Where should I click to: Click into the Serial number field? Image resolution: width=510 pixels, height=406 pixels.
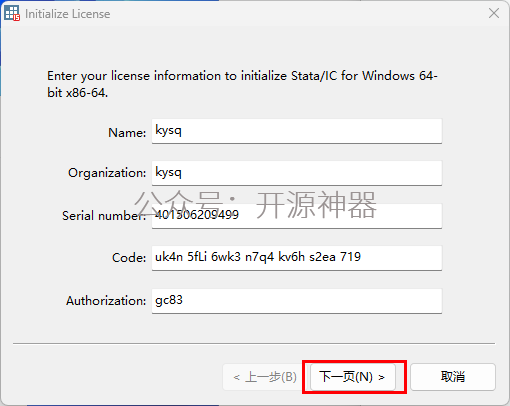(297, 216)
